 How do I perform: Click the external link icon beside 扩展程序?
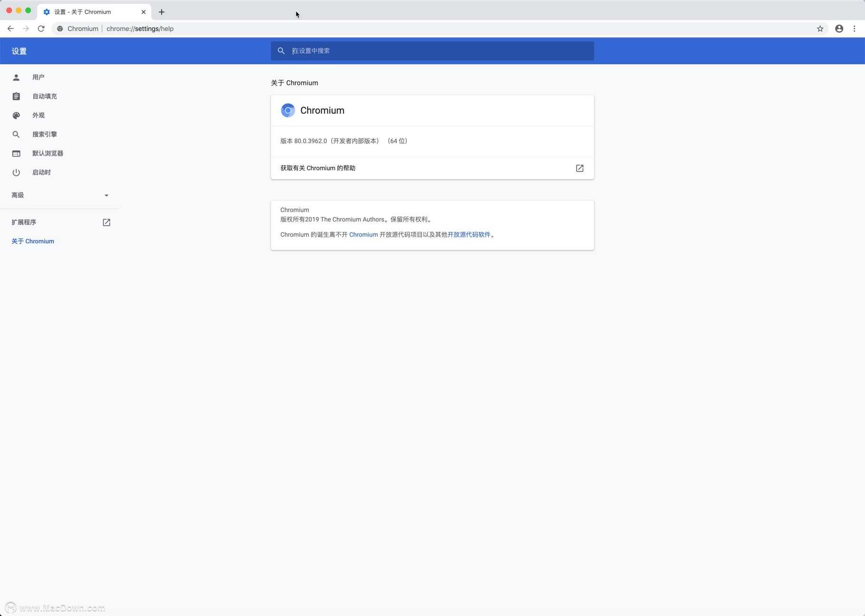[106, 222]
